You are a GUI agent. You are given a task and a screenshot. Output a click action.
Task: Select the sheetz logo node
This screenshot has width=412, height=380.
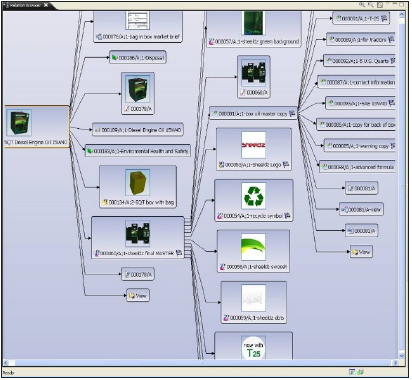(254, 149)
